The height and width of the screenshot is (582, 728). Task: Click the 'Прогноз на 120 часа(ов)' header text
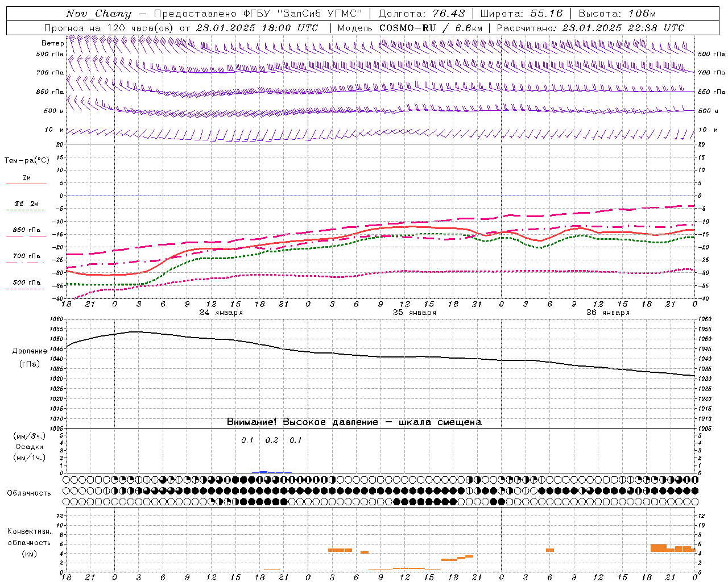coord(109,28)
